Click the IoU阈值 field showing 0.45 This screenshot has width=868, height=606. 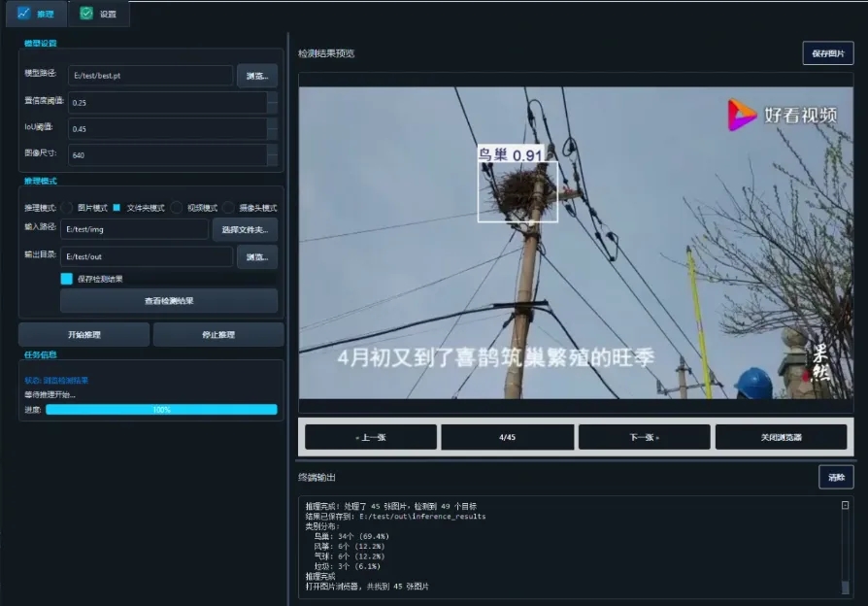click(x=168, y=128)
